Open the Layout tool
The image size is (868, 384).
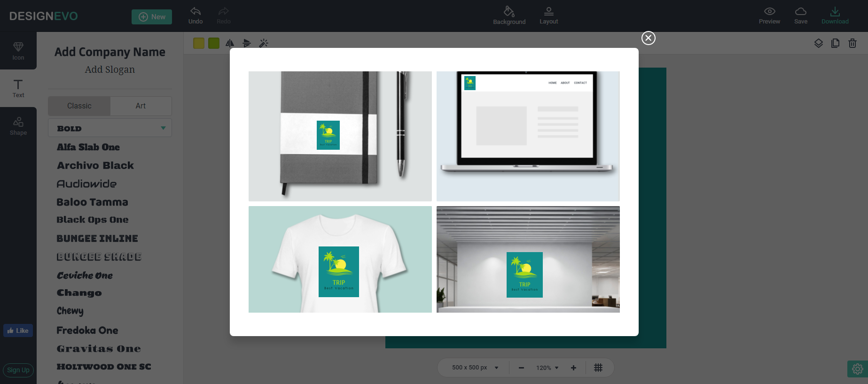click(x=548, y=12)
